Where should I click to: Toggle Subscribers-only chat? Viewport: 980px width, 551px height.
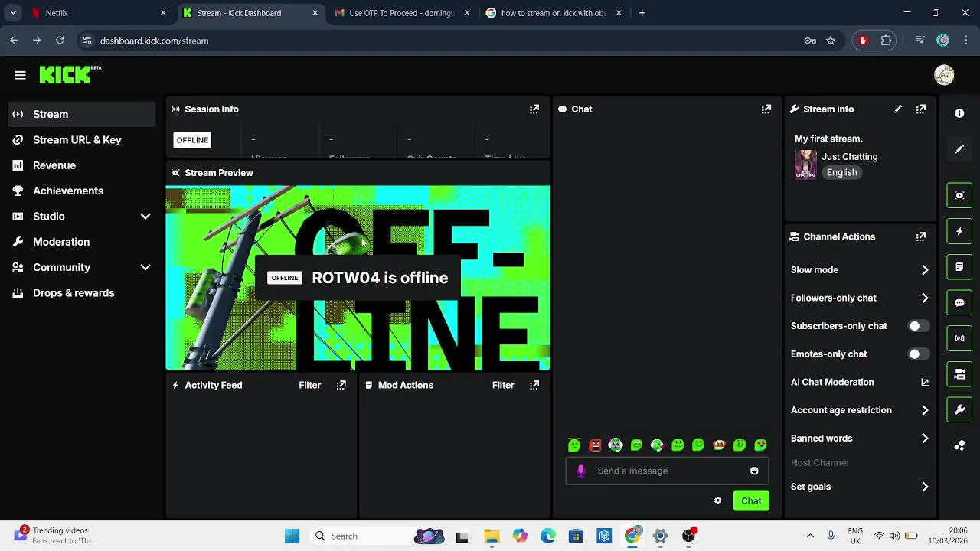tap(918, 326)
